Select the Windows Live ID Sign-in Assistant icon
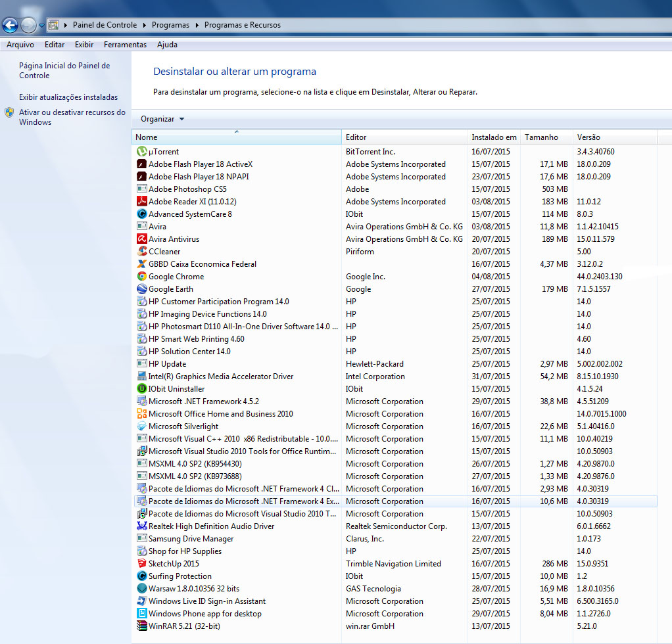The width and height of the screenshot is (672, 644). (141, 601)
